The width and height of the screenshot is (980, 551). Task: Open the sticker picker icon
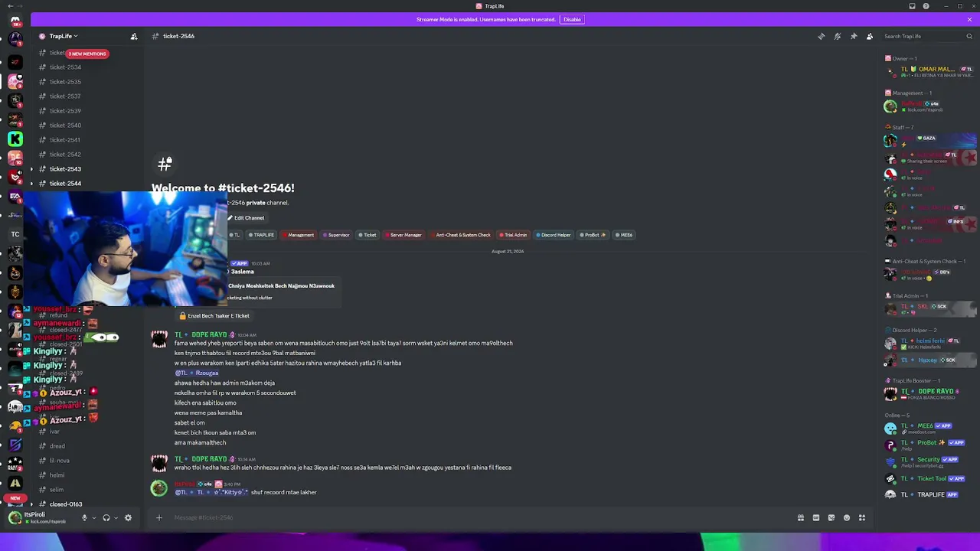point(831,518)
